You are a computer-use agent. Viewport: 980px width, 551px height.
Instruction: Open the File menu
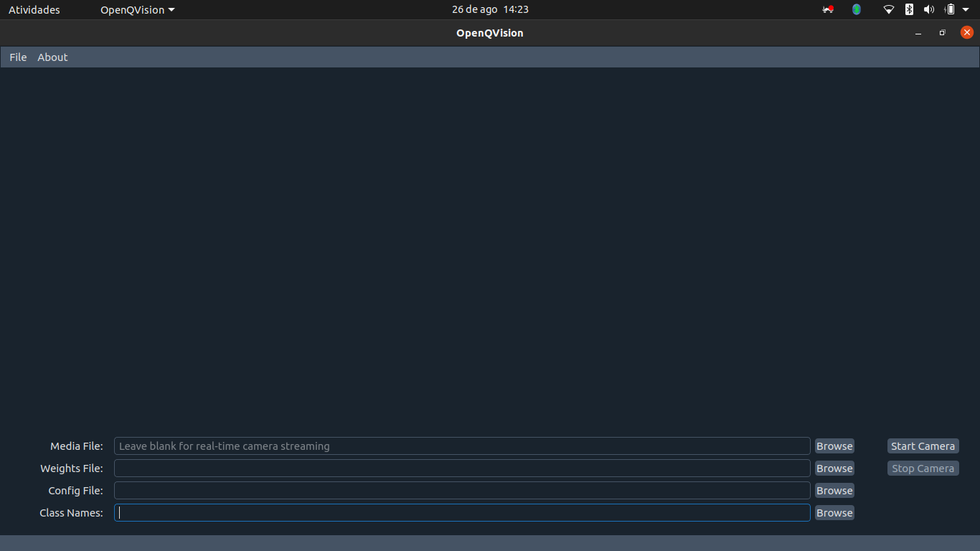tap(18, 57)
